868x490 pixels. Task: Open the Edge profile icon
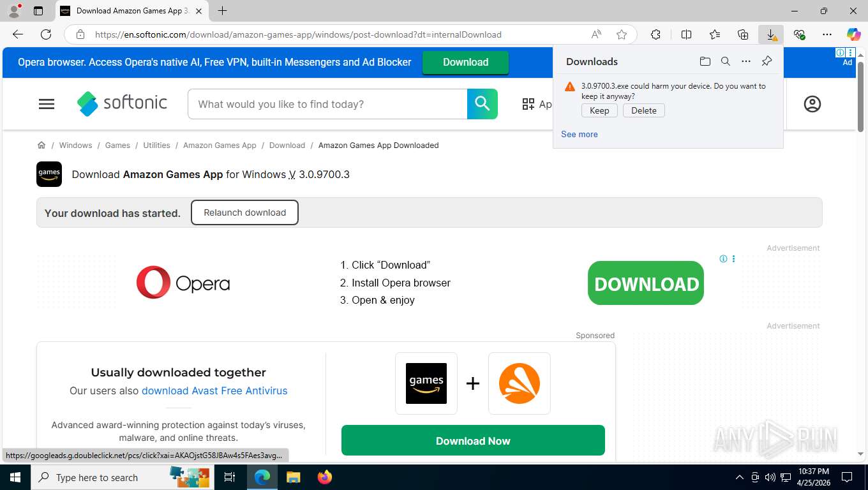14,11
